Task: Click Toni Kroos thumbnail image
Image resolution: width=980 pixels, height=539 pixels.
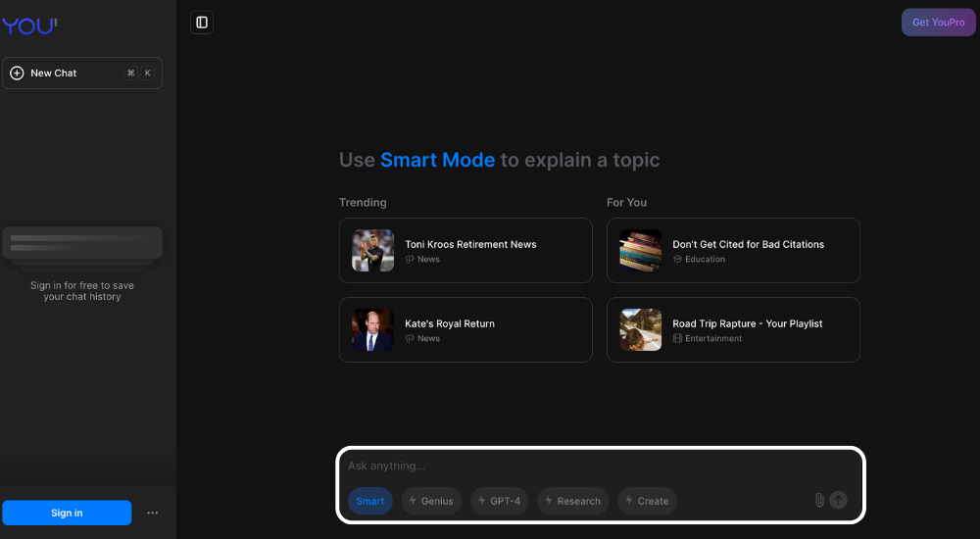Action: click(x=372, y=250)
